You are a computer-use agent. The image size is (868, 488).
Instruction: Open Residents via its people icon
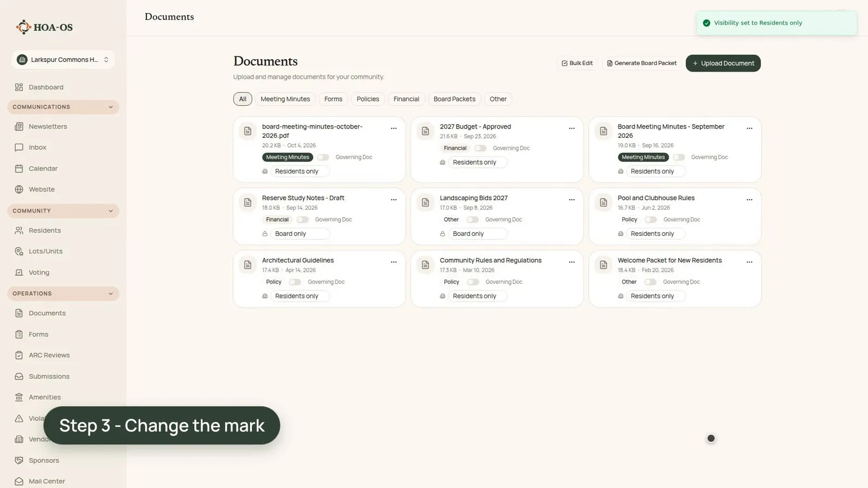pos(19,230)
